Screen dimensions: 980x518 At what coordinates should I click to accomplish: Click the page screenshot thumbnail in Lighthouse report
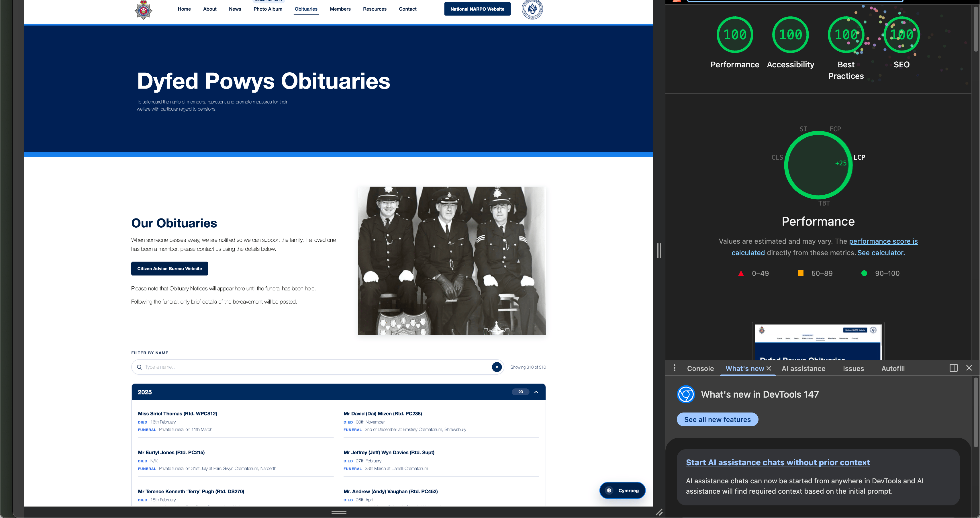[818, 341]
